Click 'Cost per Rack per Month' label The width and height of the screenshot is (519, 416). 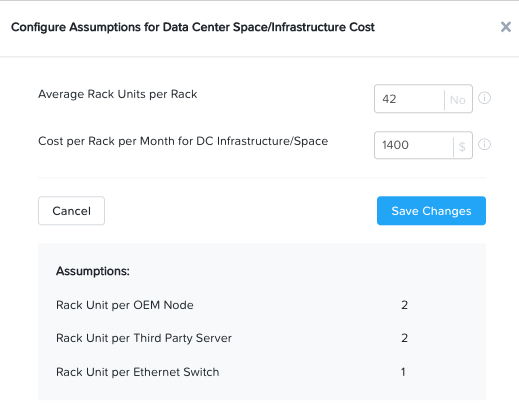point(183,141)
